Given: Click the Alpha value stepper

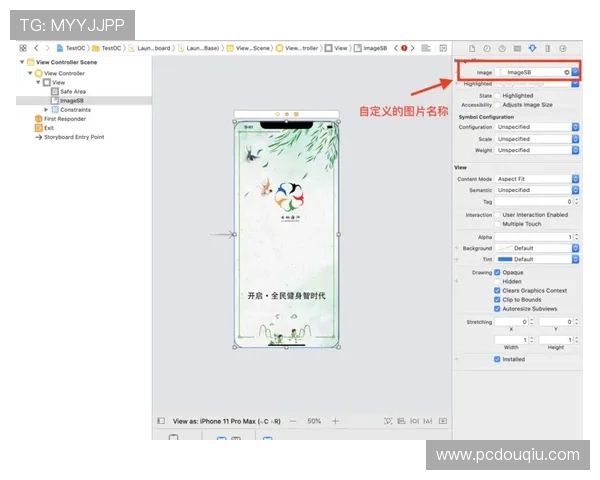Looking at the screenshot, I should point(576,237).
